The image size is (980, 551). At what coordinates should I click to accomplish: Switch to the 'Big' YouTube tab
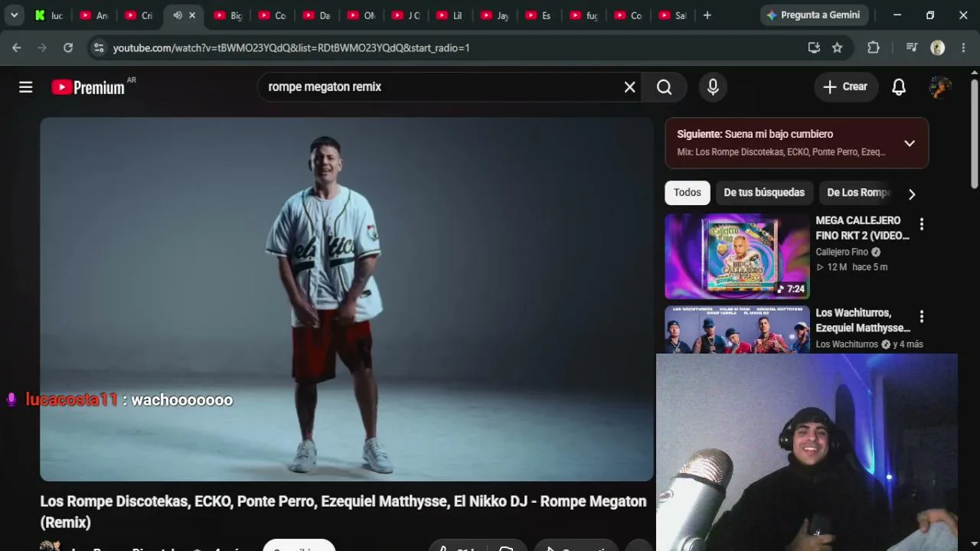coord(228,15)
